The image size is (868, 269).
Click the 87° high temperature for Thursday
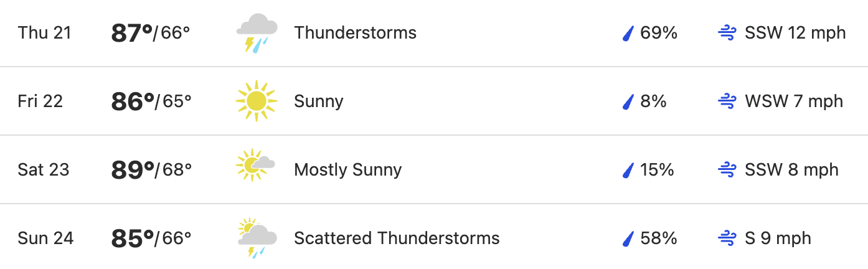pyautogui.click(x=132, y=33)
